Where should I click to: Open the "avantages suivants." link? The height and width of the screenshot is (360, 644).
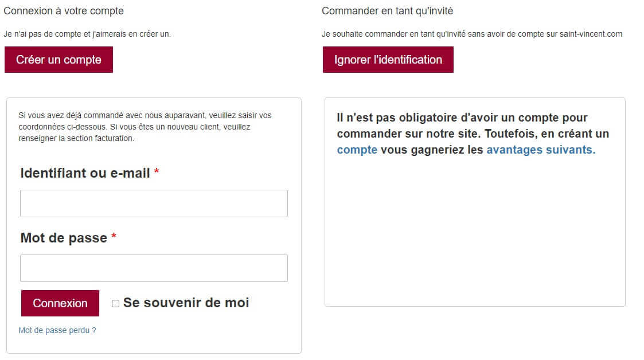[x=541, y=150]
